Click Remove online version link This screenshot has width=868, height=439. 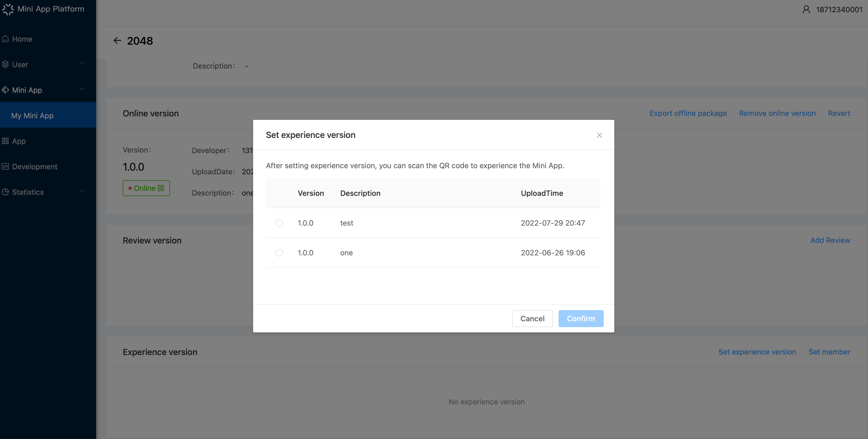[777, 113]
